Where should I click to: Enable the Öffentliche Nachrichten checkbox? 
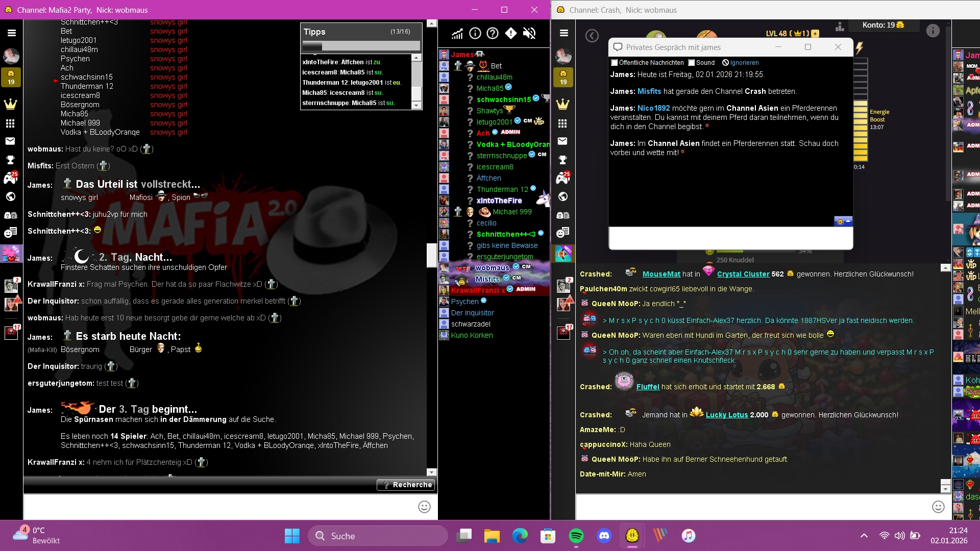click(x=615, y=63)
